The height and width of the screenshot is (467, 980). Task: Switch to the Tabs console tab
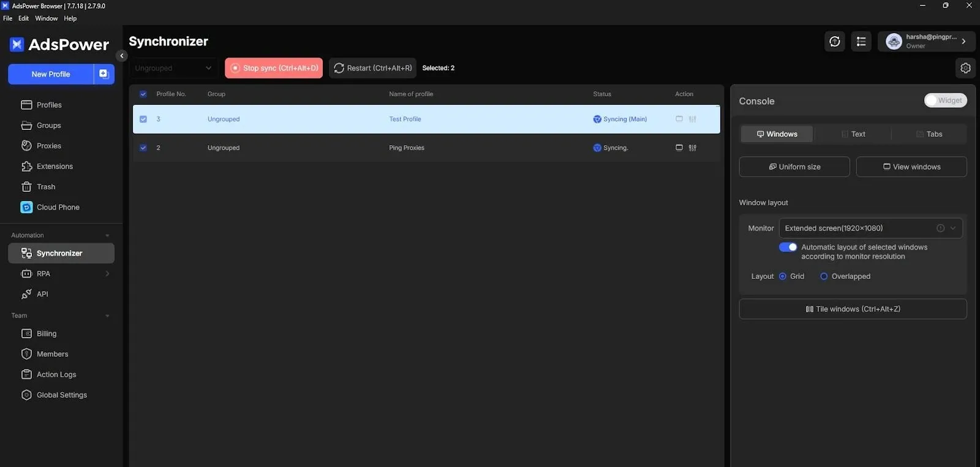pos(929,134)
